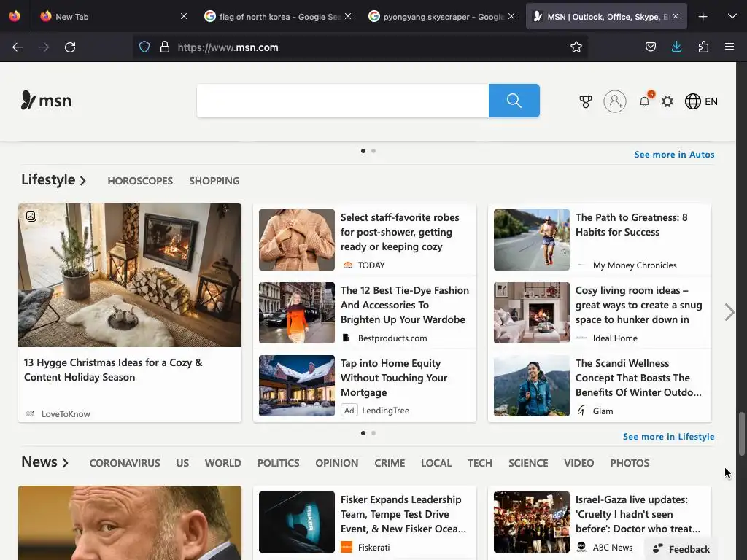
Task: Open Fisker Expands Leadership Team article
Action: click(365, 522)
